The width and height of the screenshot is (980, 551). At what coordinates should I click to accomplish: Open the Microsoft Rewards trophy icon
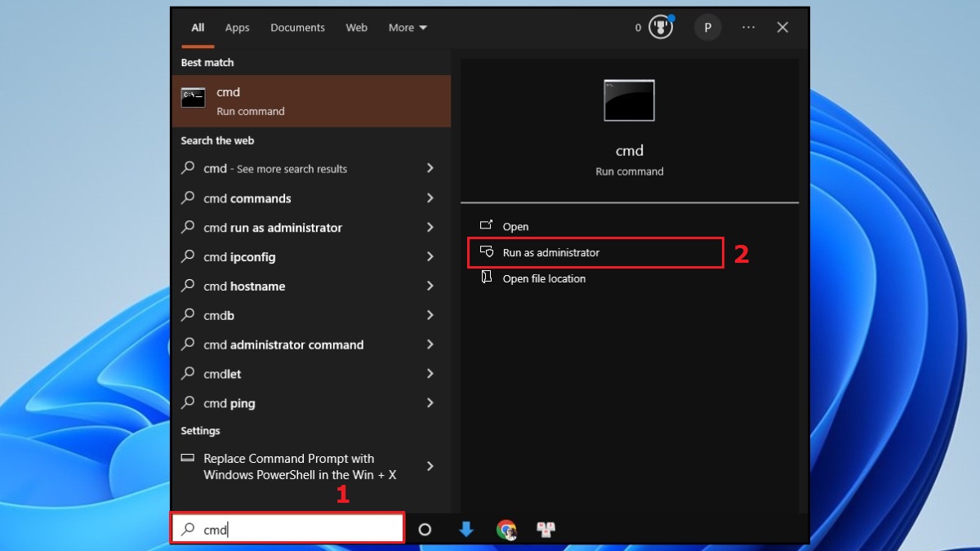tap(660, 26)
